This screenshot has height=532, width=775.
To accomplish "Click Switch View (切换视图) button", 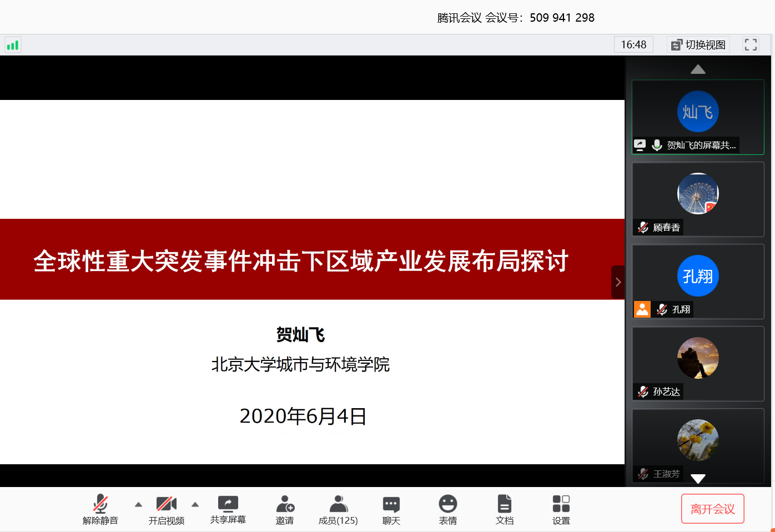I will coord(698,45).
